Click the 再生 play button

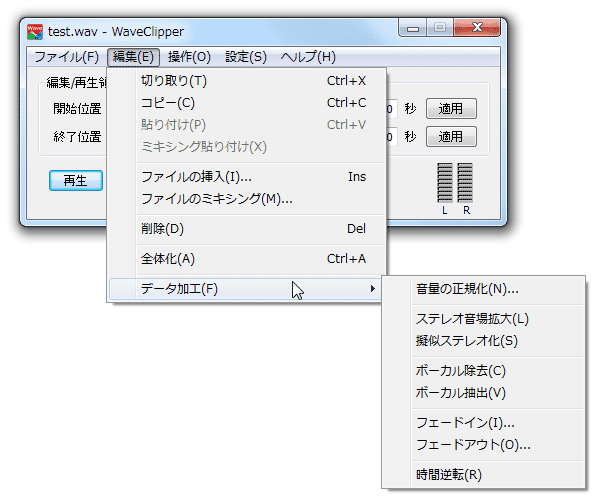(x=76, y=180)
